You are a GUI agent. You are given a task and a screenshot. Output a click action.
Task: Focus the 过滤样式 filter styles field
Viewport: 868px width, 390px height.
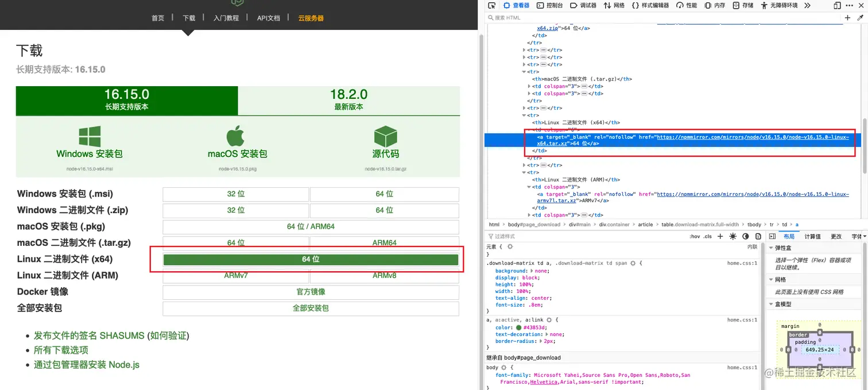click(x=586, y=236)
